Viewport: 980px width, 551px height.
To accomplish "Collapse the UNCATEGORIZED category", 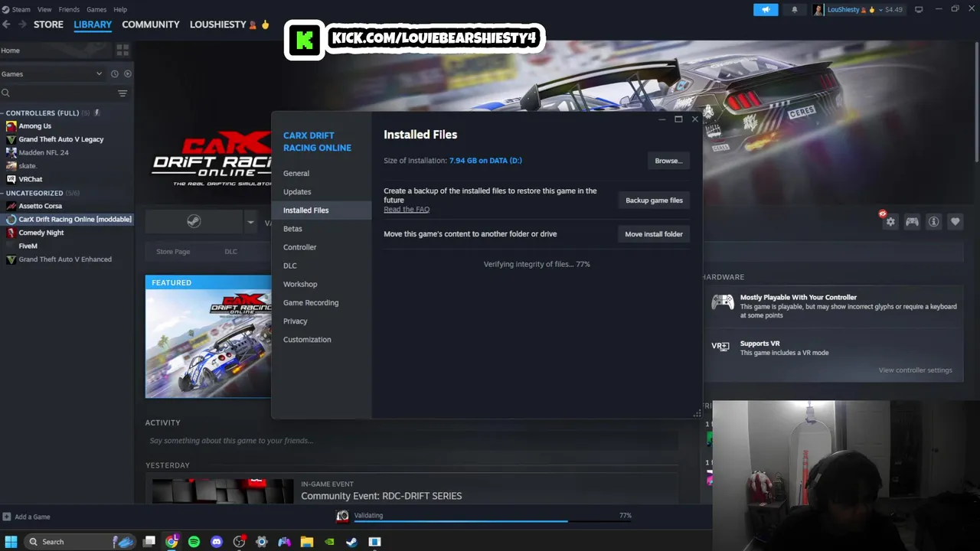I will tap(2, 193).
